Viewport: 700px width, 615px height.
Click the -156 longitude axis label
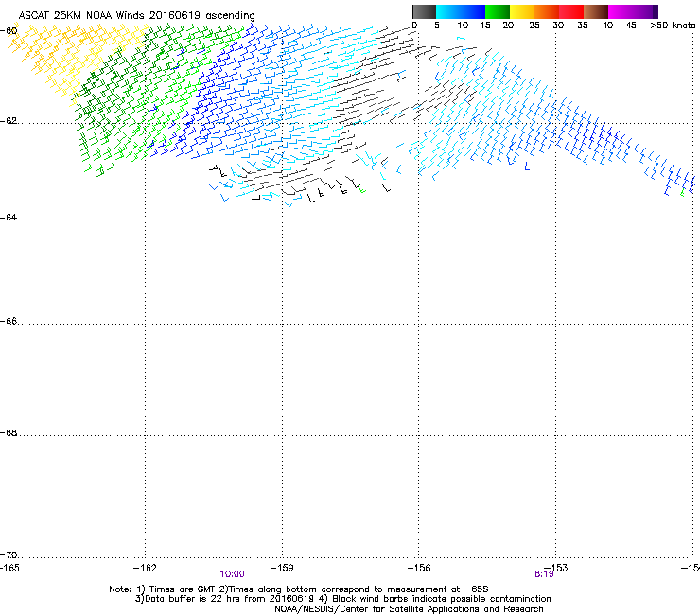click(x=419, y=568)
